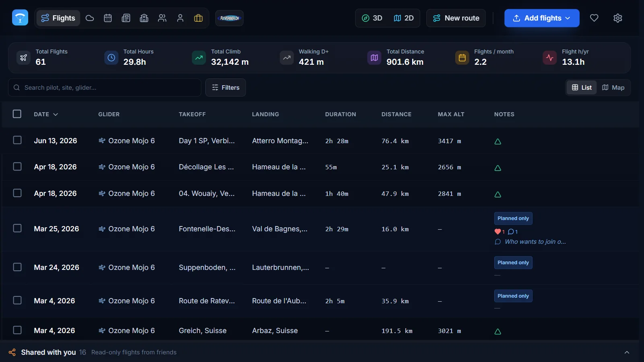The image size is (644, 362).
Task: Click the 'Day 1 SP, Verbi...' takeoff cell
Action: [x=207, y=141]
